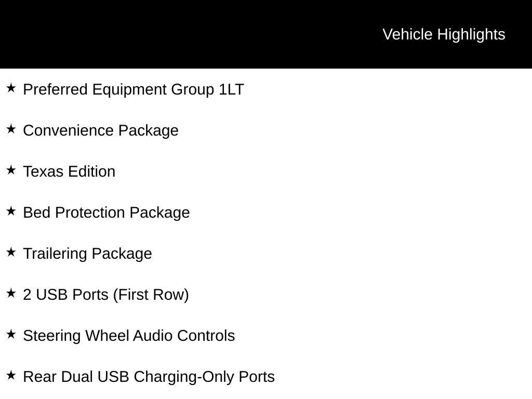Click the star beside Preferred Equipment Group 1LT
Viewport: 532px width, 399px height.
(x=11, y=88)
